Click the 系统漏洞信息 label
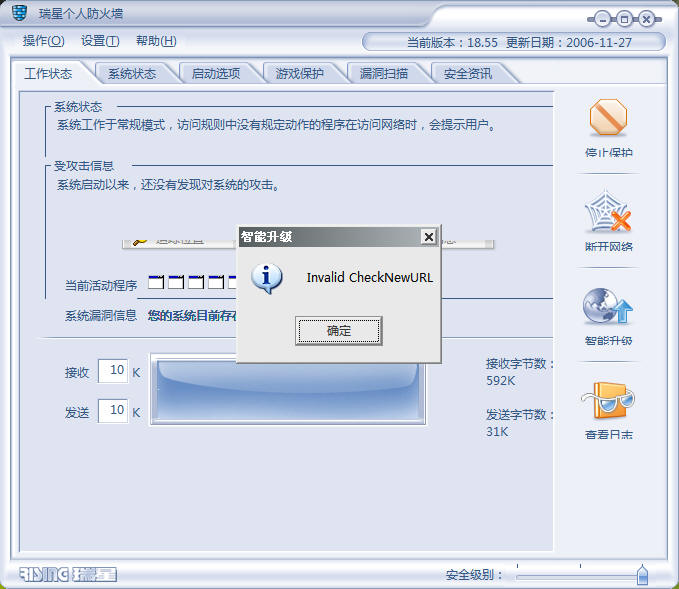The width and height of the screenshot is (679, 589). pyautogui.click(x=101, y=316)
